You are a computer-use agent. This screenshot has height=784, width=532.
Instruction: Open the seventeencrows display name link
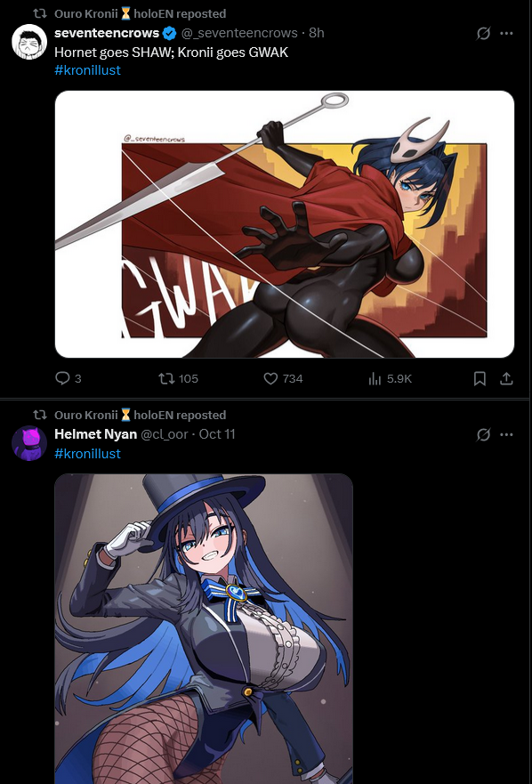point(107,33)
